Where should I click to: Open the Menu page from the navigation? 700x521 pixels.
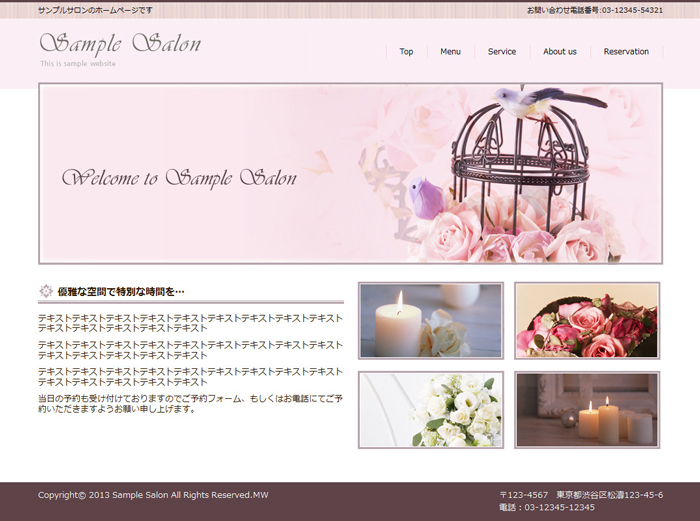[x=450, y=51]
